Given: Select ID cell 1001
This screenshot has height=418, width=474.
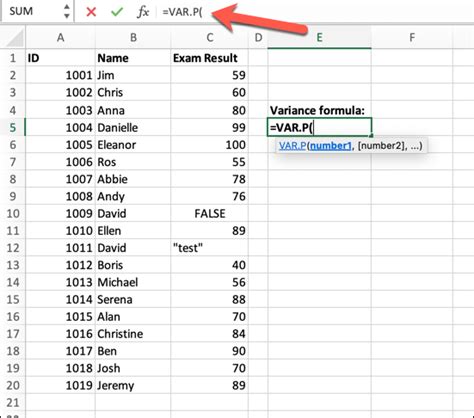Looking at the screenshot, I should [x=60, y=75].
